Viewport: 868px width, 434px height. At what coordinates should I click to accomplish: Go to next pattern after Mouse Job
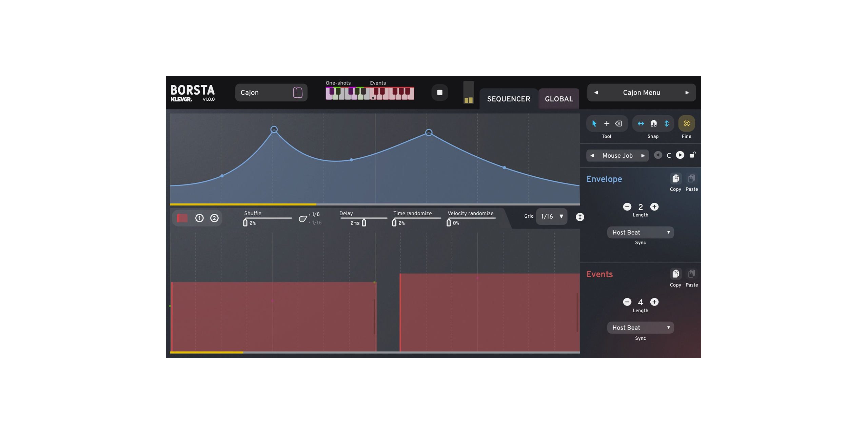[643, 156]
